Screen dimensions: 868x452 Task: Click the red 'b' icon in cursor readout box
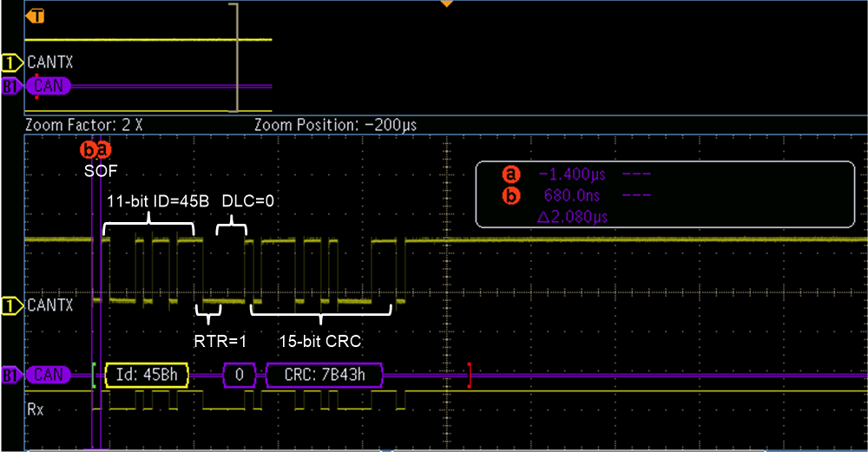(x=511, y=195)
